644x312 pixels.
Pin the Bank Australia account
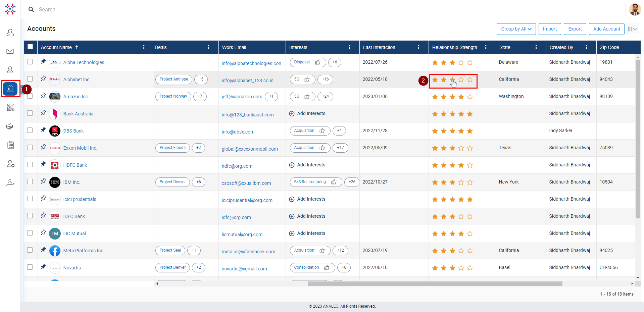43,113
